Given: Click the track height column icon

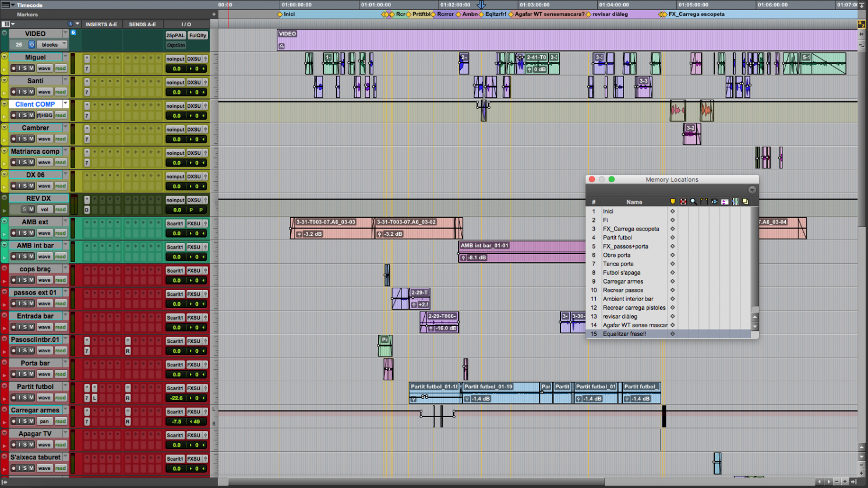Looking at the screenshot, I should tap(725, 201).
